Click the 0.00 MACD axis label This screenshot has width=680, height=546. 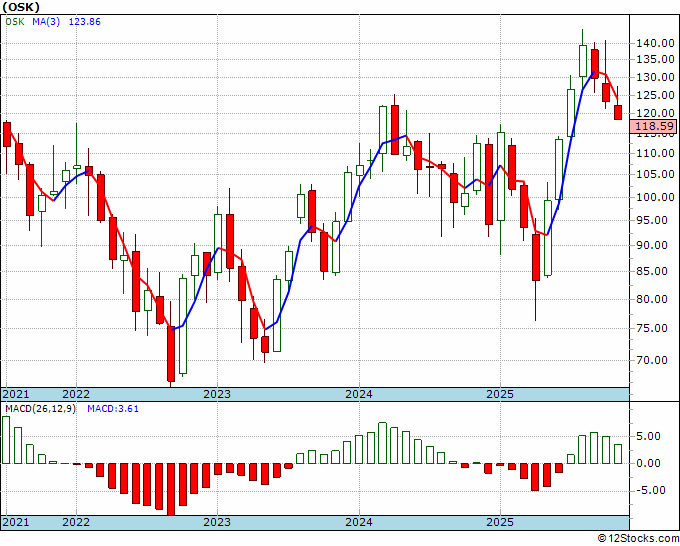coord(648,463)
